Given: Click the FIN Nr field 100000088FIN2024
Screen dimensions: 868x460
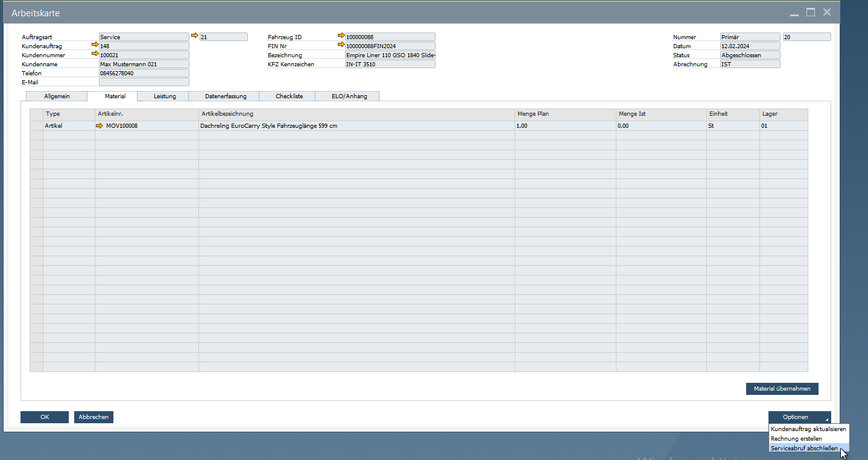Looking at the screenshot, I should (x=390, y=46).
